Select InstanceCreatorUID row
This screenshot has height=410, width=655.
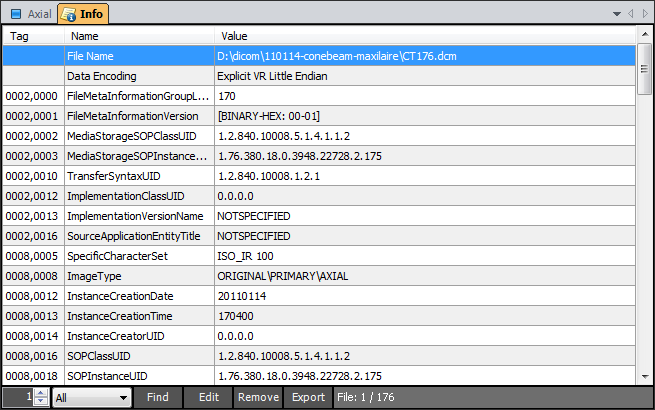click(319, 336)
